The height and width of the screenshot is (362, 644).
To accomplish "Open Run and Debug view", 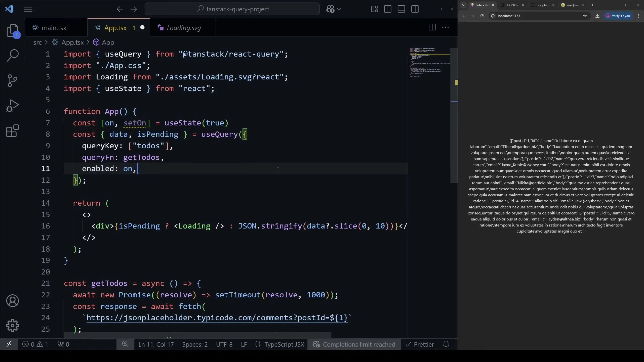I will 12,106.
